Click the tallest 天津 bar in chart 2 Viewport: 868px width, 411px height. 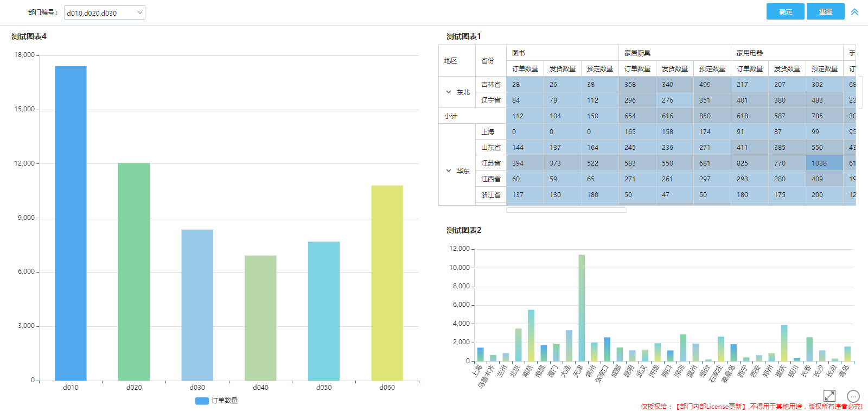click(582, 307)
